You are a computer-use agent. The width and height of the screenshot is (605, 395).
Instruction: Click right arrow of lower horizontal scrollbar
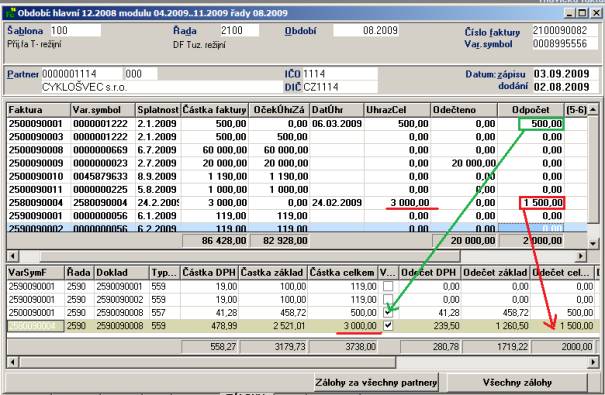coord(593,362)
